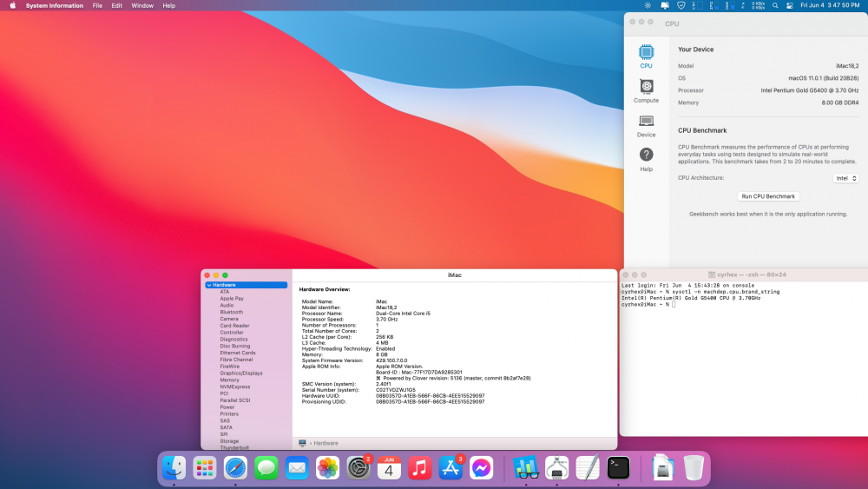Open Messenger from the Dock

pyautogui.click(x=481, y=468)
